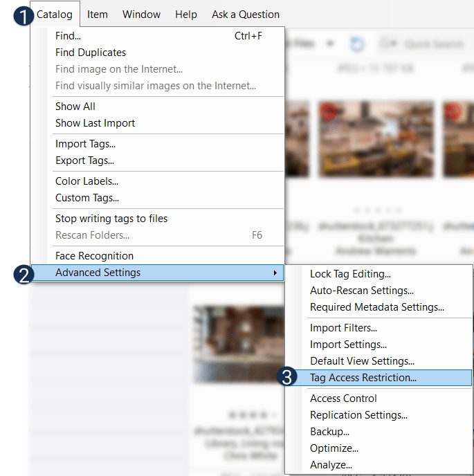The width and height of the screenshot is (474, 476).
Task: Toggle Stop writing tags to files
Action: pos(111,219)
